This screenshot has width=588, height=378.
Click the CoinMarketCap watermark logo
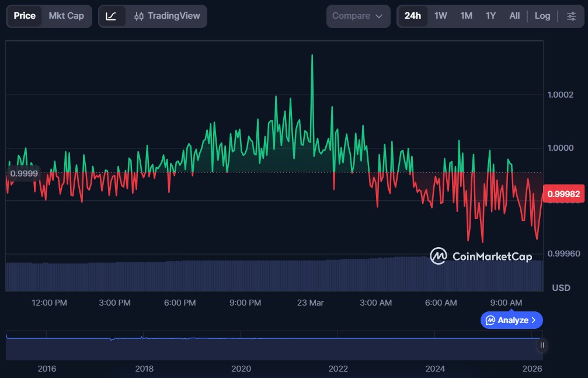coord(481,256)
